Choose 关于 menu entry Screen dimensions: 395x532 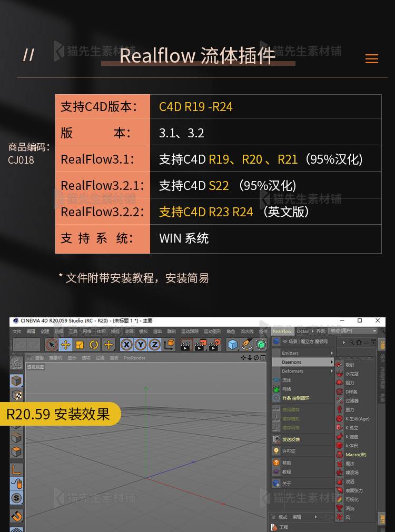303,484
